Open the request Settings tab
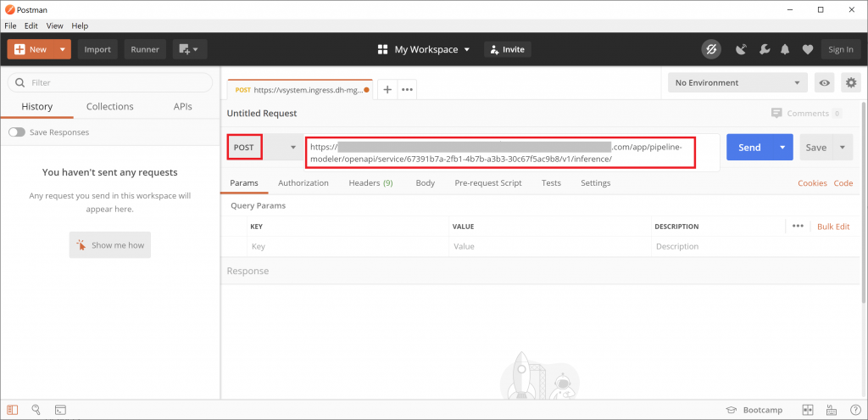Viewport: 868px width, 420px height. point(596,183)
